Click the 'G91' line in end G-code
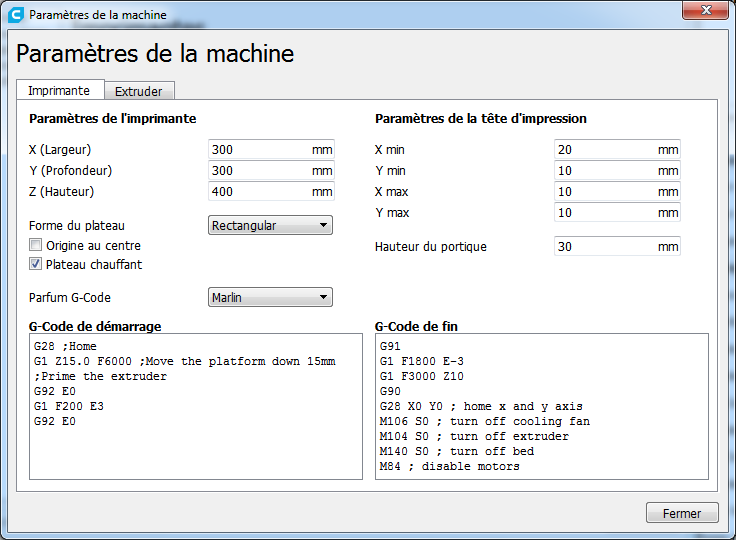 (x=390, y=346)
